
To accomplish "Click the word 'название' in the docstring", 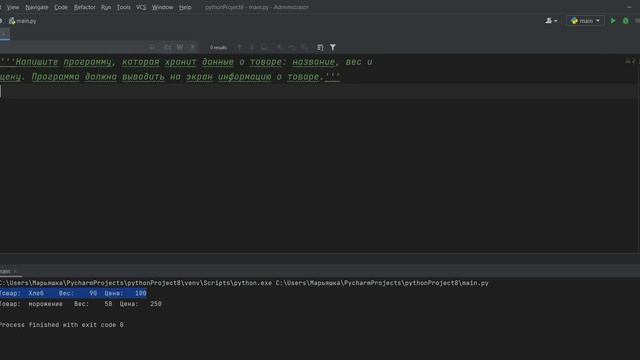I will 314,62.
